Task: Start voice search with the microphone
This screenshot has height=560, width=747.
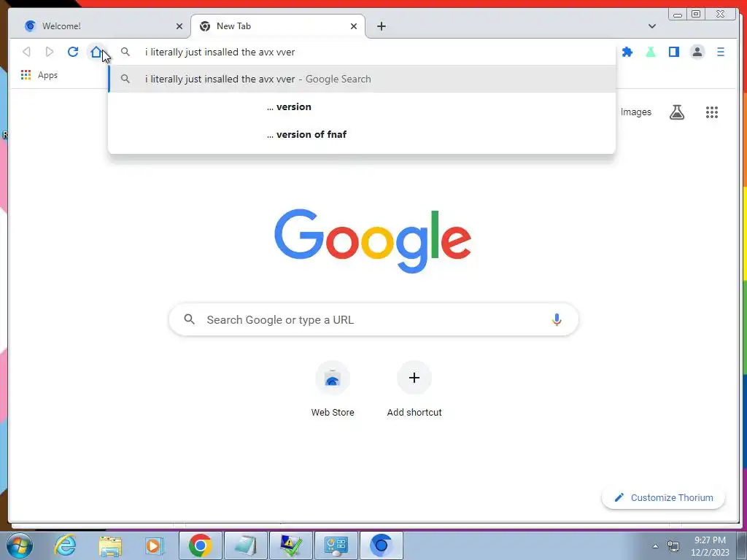Action: pos(557,319)
